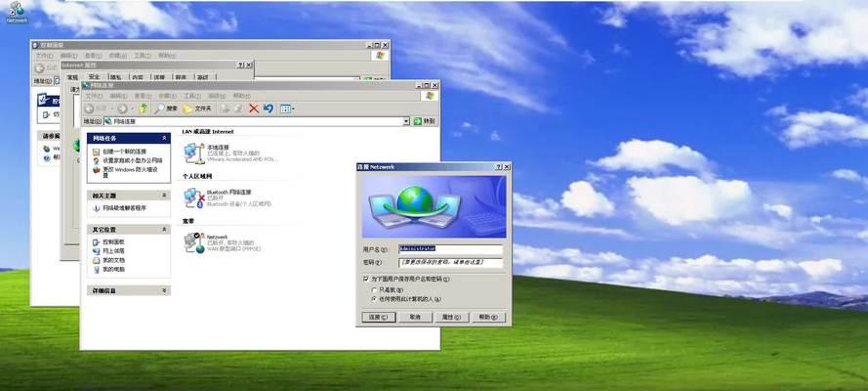Open Edit menu in Network Connections
The height and width of the screenshot is (391, 868).
point(118,96)
